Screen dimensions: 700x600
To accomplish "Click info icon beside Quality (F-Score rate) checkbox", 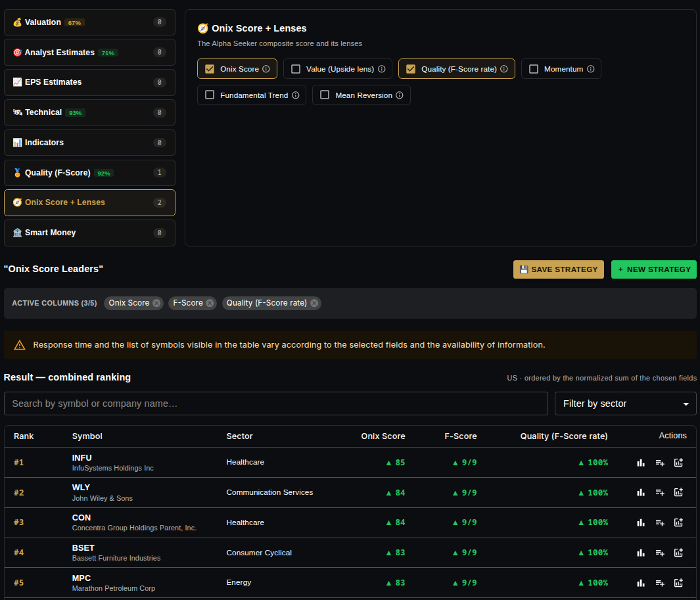I will tap(504, 69).
